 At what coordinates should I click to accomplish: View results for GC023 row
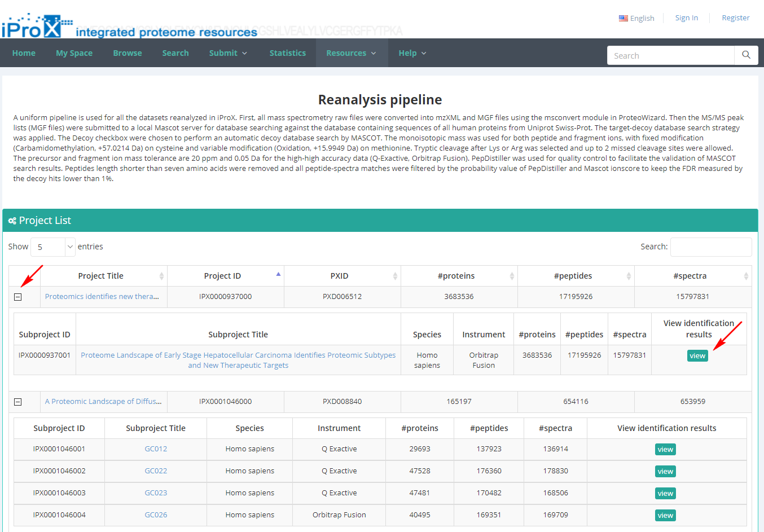click(665, 494)
